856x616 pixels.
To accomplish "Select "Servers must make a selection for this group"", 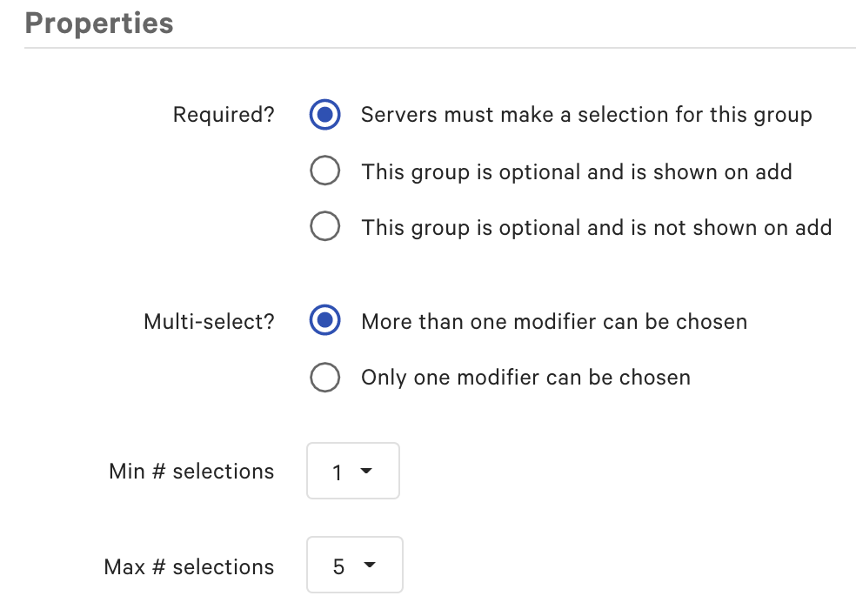I will pyautogui.click(x=324, y=114).
